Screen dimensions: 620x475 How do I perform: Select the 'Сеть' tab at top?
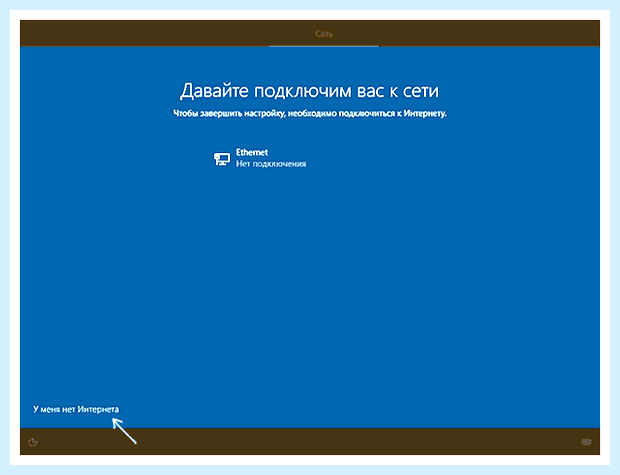[324, 34]
